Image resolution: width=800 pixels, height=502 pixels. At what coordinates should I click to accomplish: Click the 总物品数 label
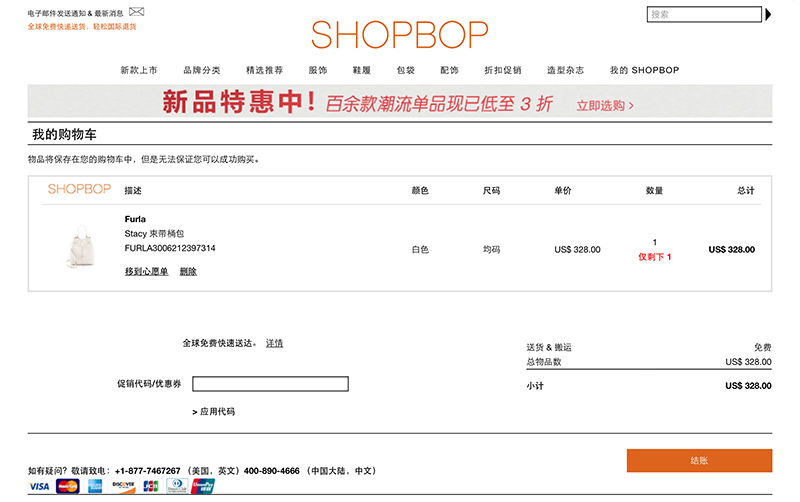pyautogui.click(x=544, y=362)
